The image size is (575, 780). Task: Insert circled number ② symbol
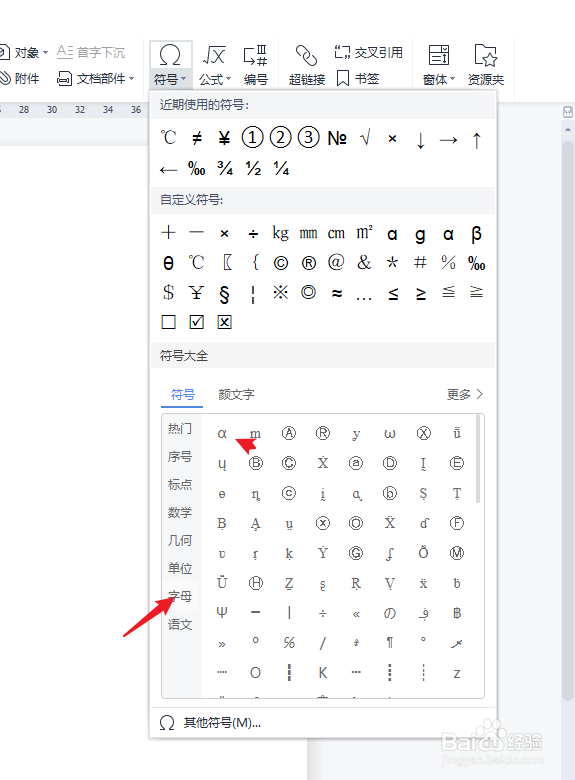[x=280, y=137]
